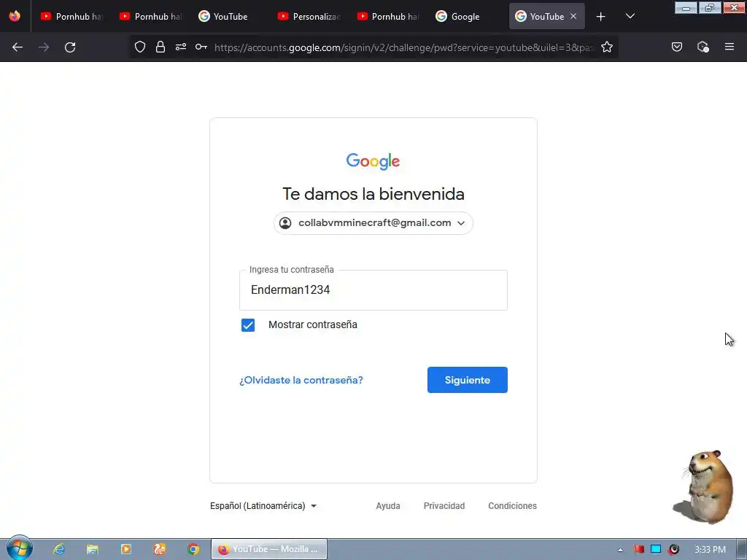Screen dimensions: 747x560
Task: Open the Windows Start orb
Action: point(20,548)
